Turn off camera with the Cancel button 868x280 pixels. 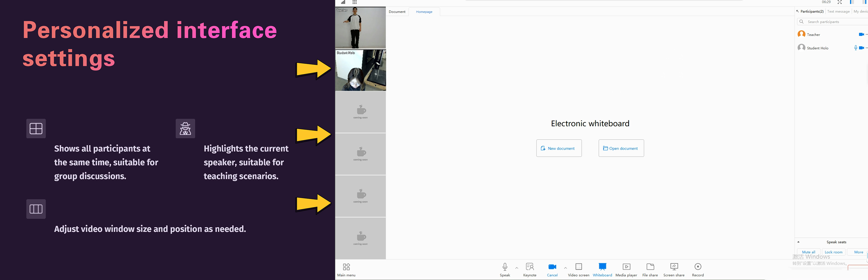coord(552,267)
